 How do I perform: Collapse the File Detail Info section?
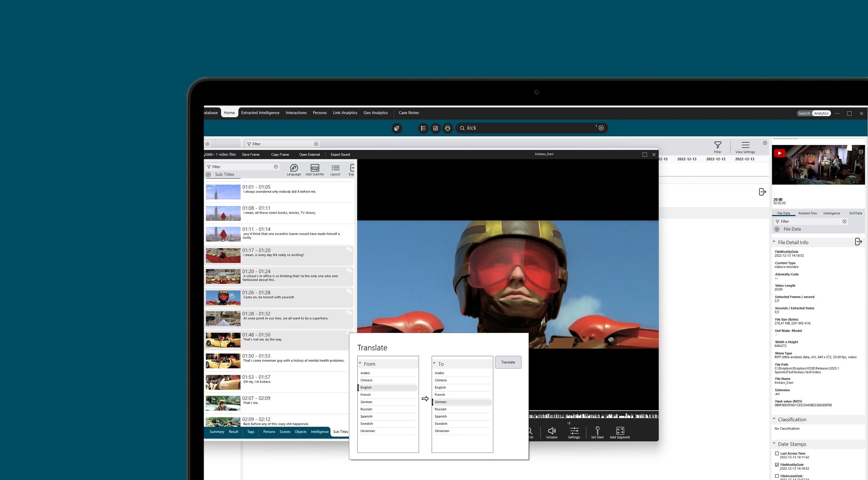click(774, 241)
